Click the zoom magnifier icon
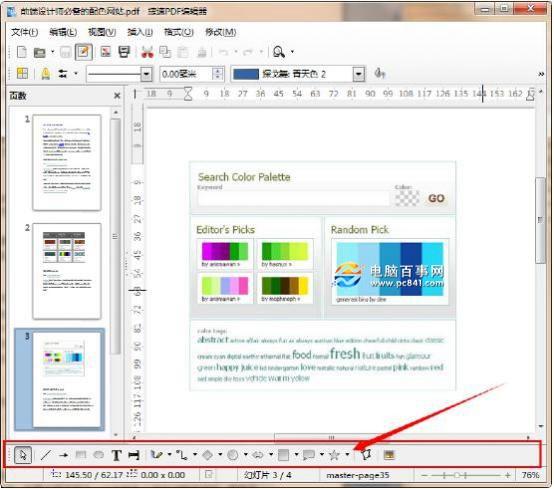554x489 pixels. coord(279,52)
